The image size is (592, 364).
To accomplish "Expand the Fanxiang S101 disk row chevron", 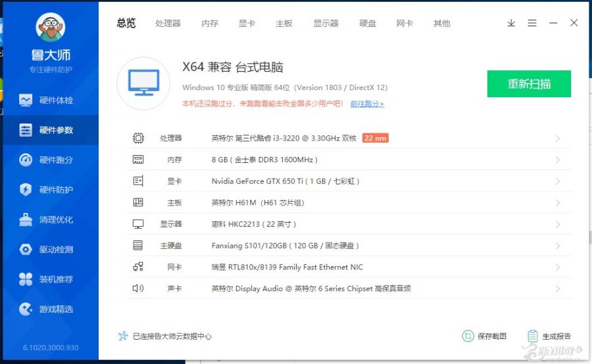I will pos(558,246).
